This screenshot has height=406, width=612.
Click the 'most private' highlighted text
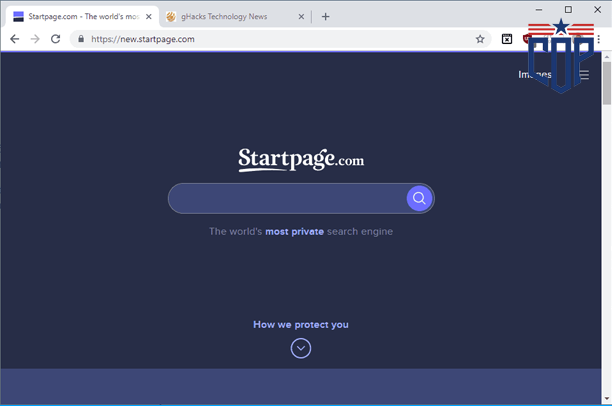pos(295,231)
